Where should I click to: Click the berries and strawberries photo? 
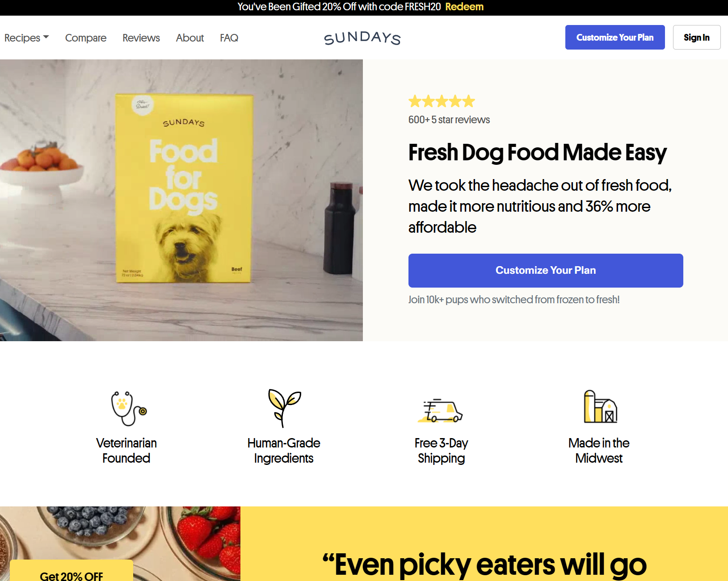[x=120, y=543]
